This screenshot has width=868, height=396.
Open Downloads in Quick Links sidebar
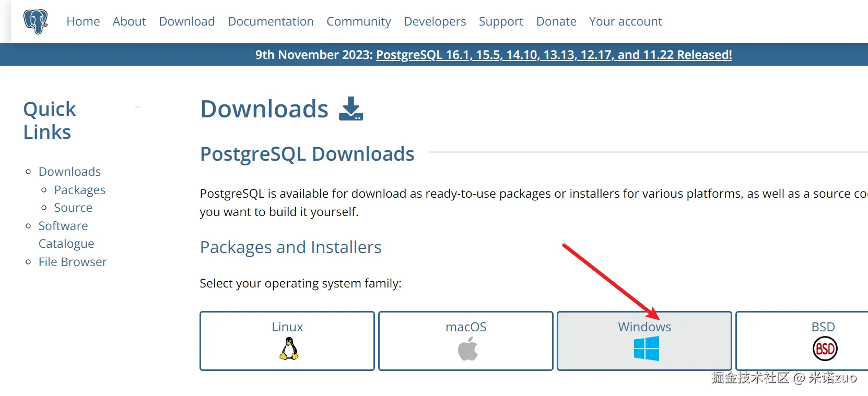(69, 172)
